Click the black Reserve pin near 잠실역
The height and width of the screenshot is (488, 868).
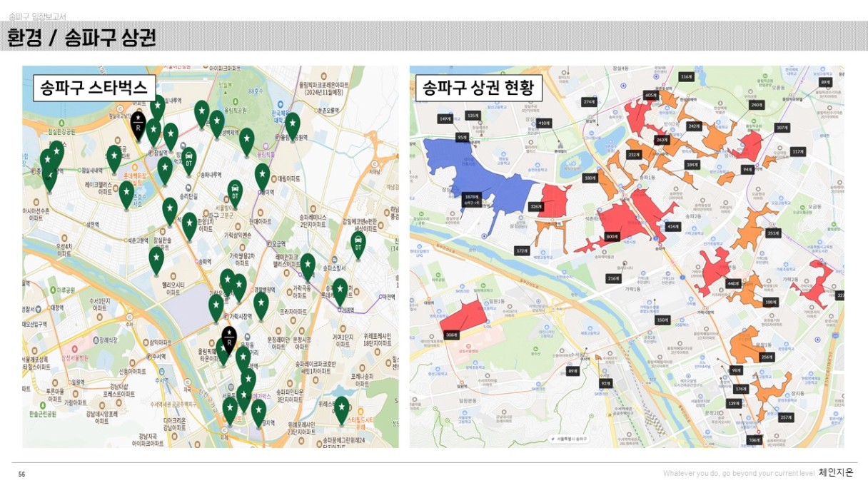coord(138,124)
